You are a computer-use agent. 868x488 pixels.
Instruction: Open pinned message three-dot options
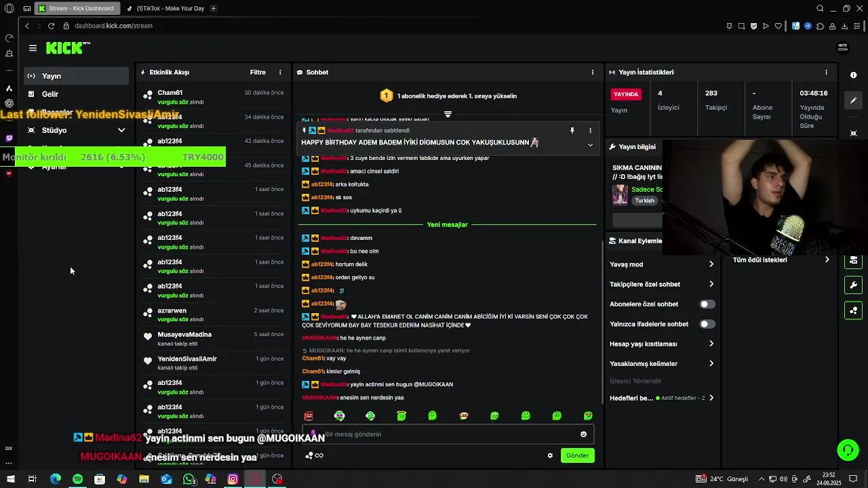coord(590,130)
